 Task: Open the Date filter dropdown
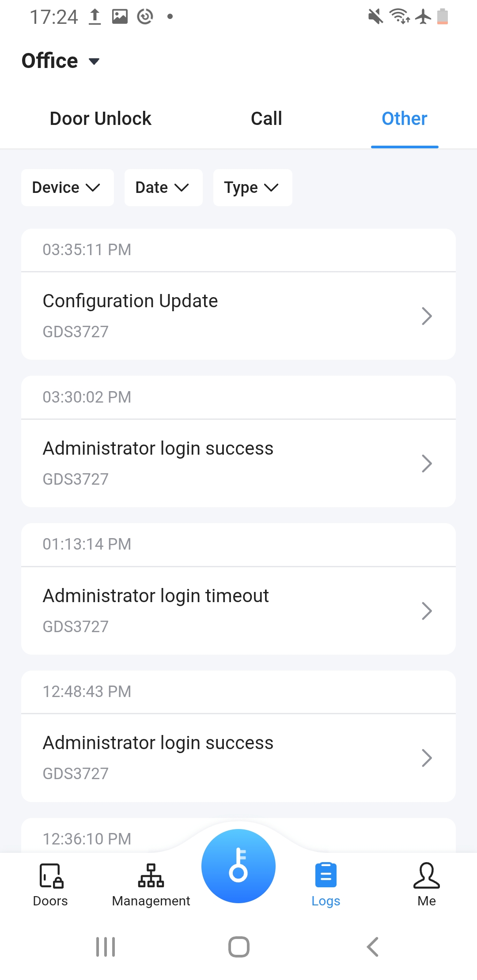pos(163,188)
